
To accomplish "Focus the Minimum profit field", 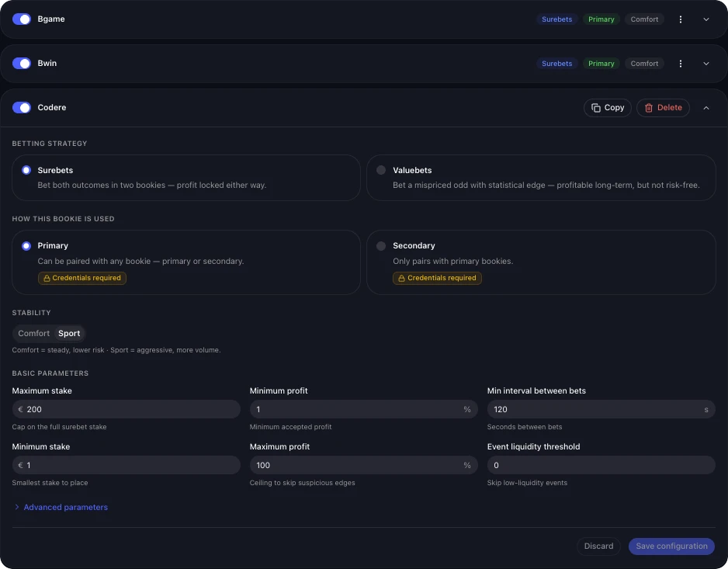I will [x=363, y=409].
